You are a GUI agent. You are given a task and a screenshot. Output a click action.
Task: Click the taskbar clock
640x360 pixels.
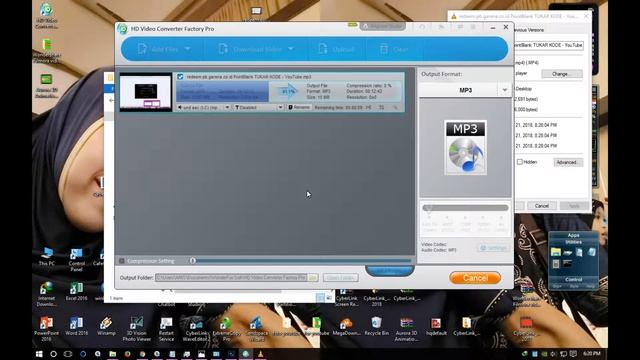click(591, 353)
